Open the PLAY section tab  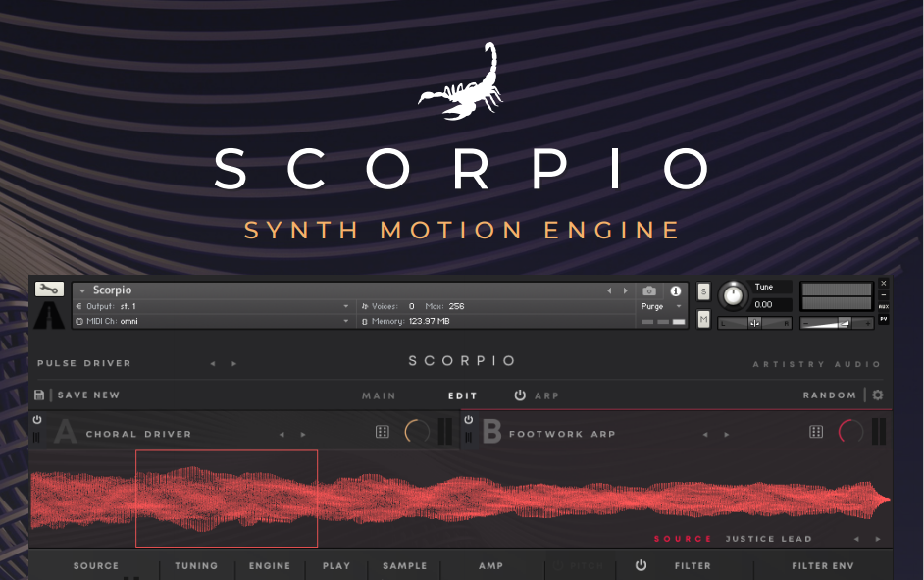pos(336,566)
